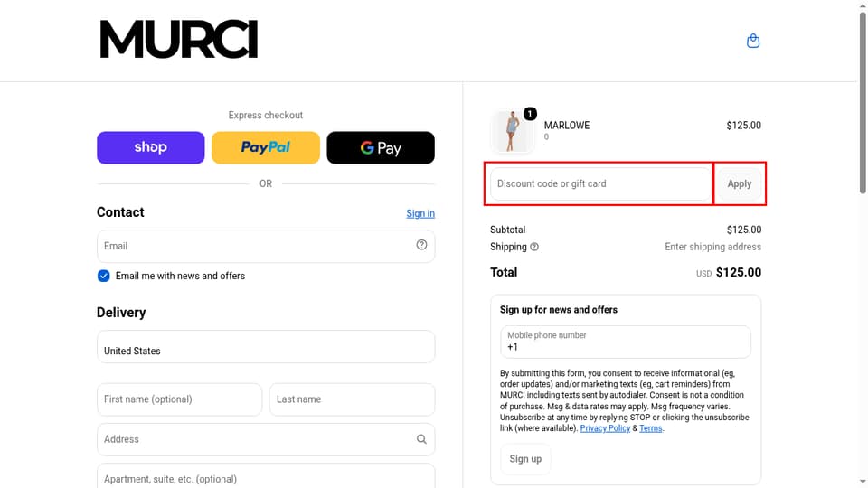Open the shopping bag cart icon
This screenshot has width=868, height=488.
click(753, 41)
